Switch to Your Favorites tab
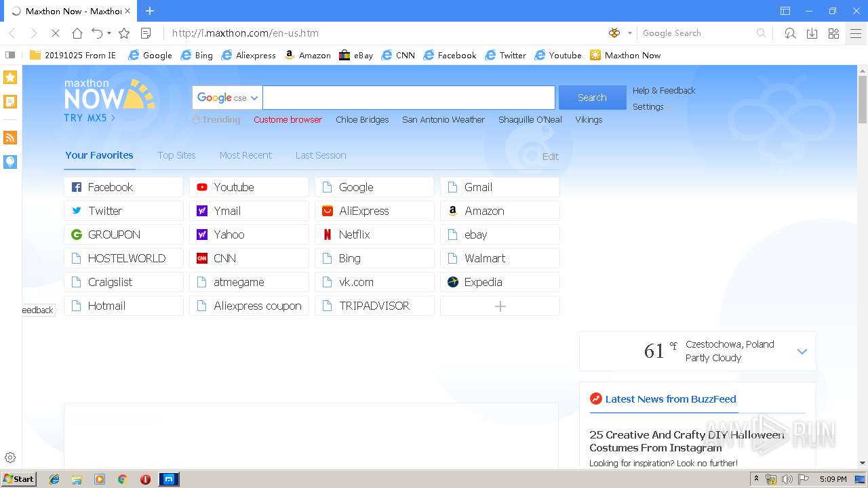The height and width of the screenshot is (488, 868). pos(99,155)
